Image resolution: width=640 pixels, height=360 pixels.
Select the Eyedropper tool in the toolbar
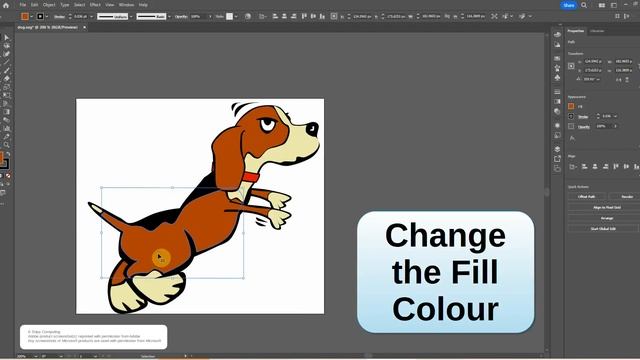7,137
